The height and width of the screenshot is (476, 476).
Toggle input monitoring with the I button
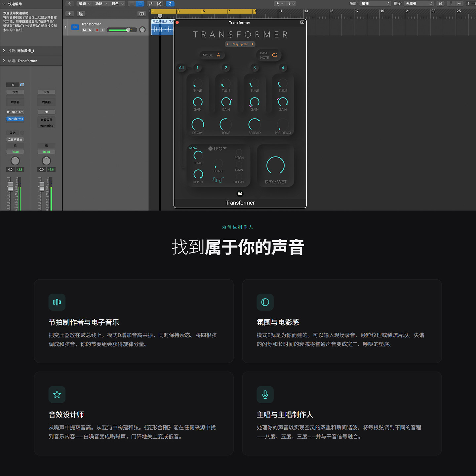point(102,30)
